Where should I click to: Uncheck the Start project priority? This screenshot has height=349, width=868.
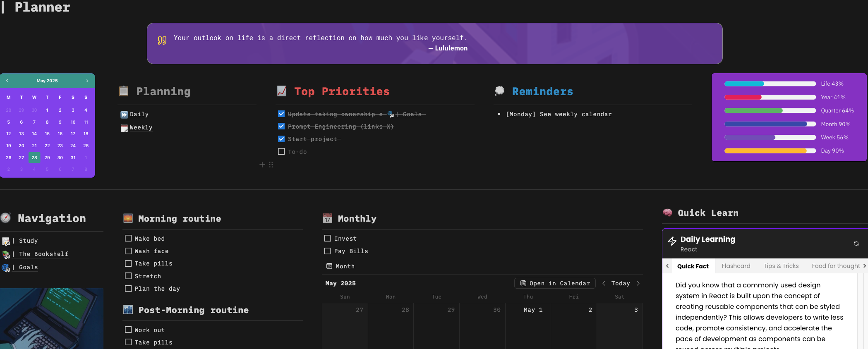(x=281, y=139)
